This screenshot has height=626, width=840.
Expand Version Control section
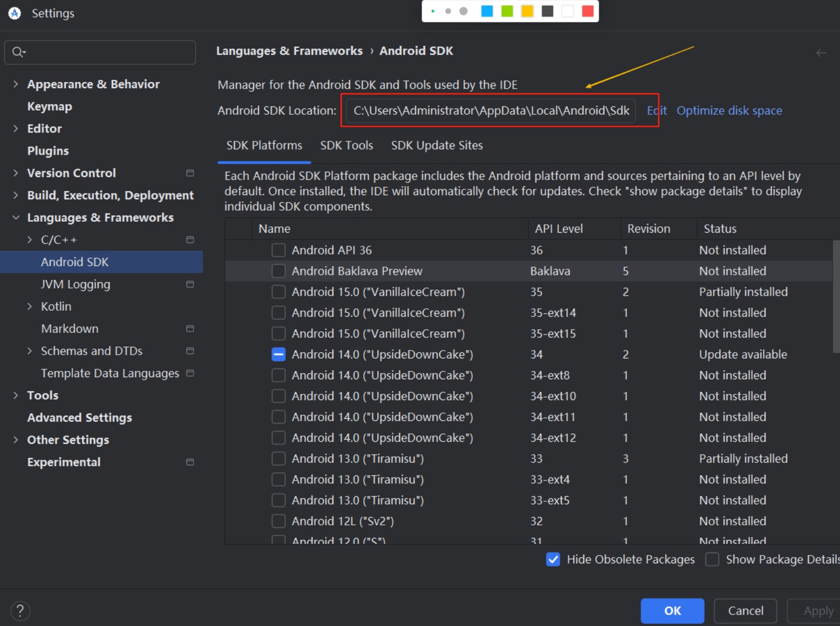[16, 173]
